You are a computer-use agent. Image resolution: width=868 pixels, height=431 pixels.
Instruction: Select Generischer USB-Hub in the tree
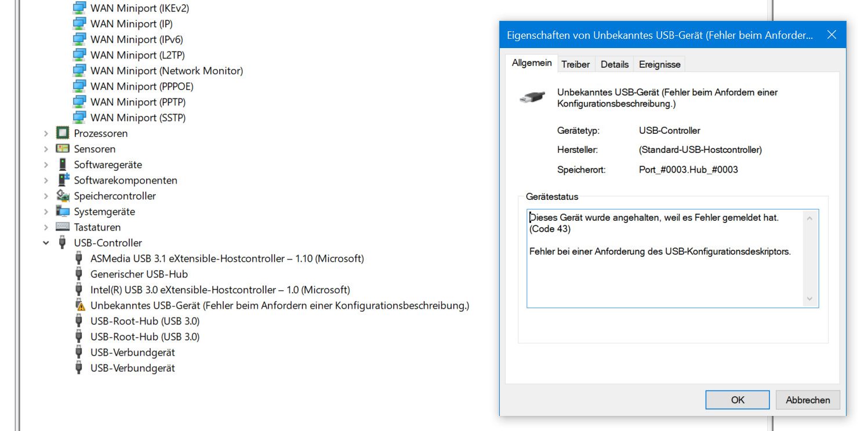(x=139, y=274)
